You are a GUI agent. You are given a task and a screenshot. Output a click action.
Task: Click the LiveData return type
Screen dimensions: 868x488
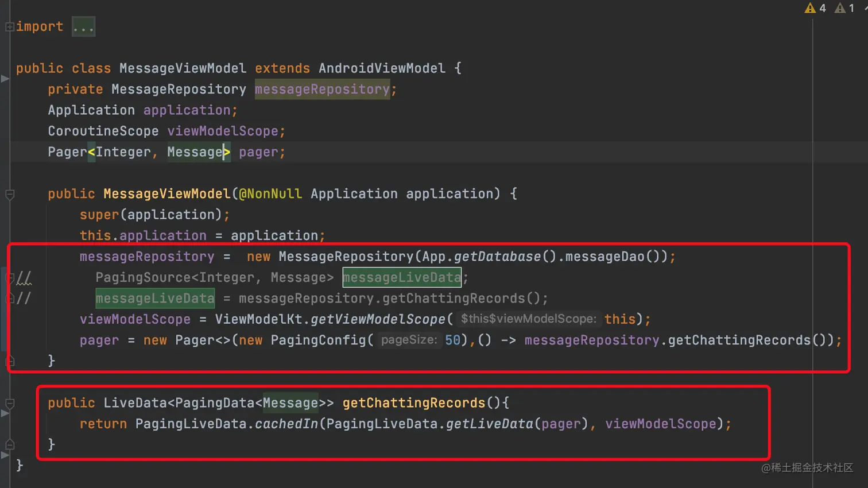pyautogui.click(x=135, y=403)
